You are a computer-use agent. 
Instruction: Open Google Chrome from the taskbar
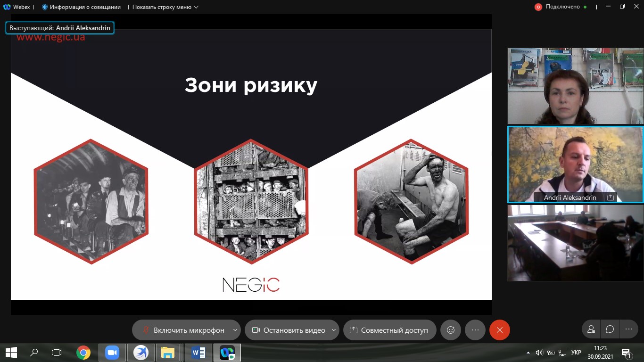[x=83, y=353]
